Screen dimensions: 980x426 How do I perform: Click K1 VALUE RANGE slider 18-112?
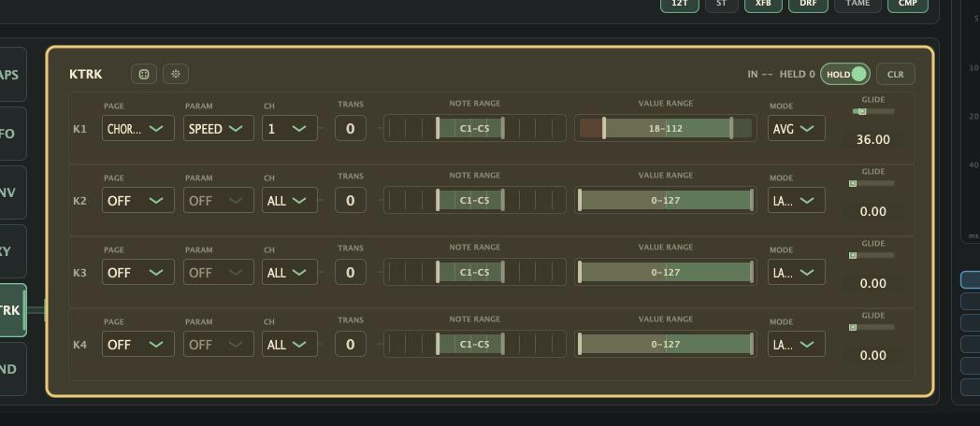[x=666, y=128]
